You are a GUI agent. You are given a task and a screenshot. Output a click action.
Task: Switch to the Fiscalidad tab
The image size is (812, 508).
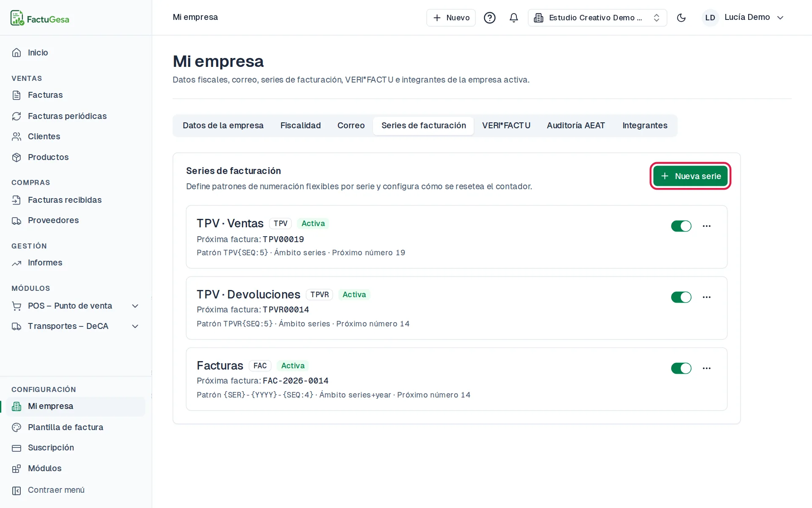coord(300,126)
